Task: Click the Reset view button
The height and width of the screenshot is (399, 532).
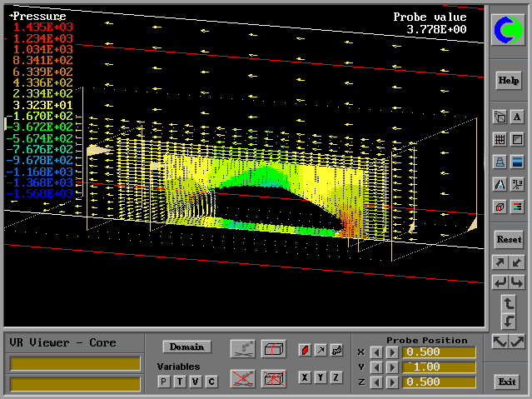Action: pos(508,239)
